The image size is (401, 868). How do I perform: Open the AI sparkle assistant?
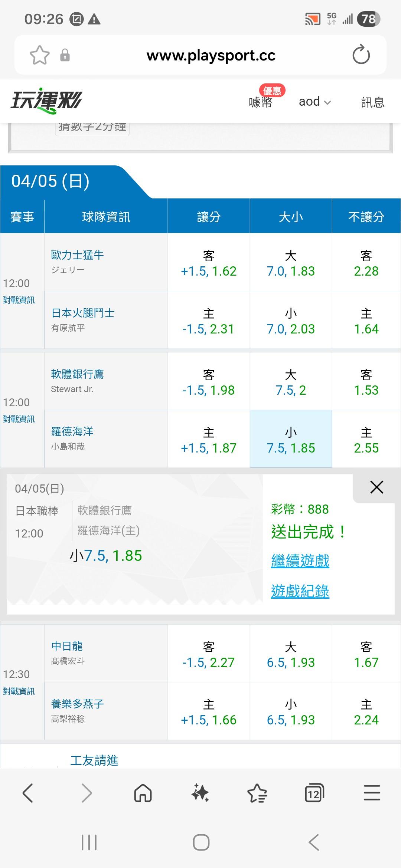[200, 793]
